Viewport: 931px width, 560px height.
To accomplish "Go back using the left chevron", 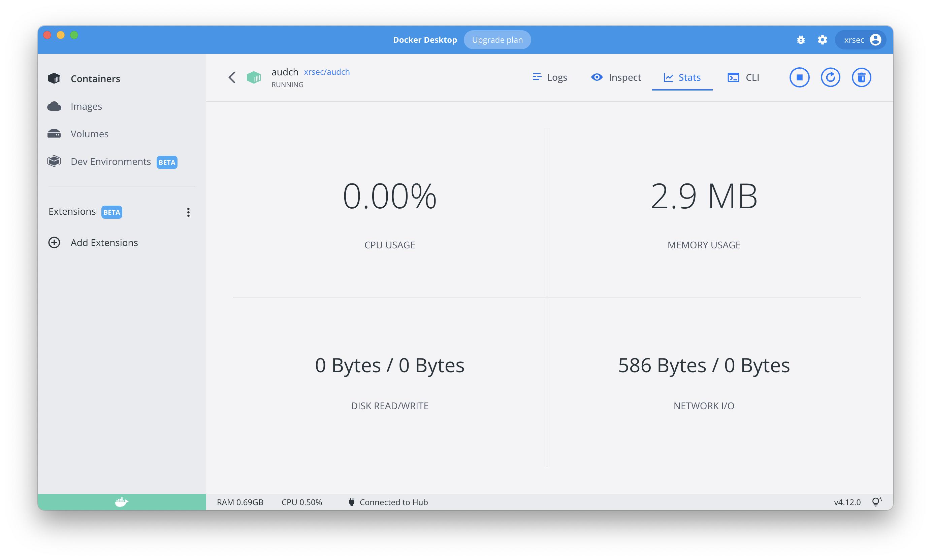I will tap(232, 77).
